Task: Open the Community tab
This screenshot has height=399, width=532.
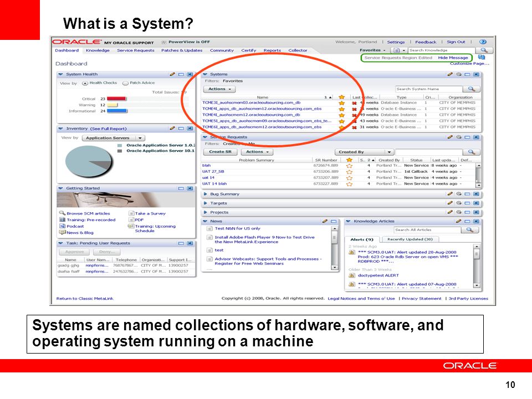Action: click(222, 50)
